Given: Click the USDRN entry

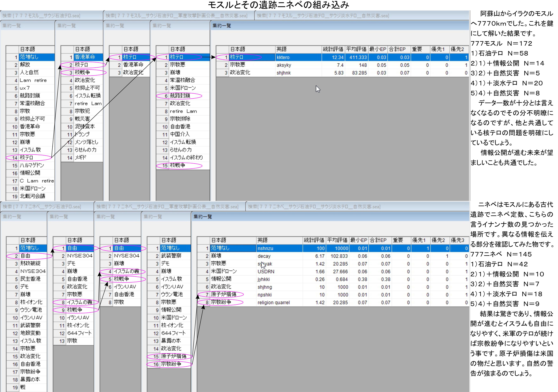Looking at the screenshot, I should [x=266, y=271].
